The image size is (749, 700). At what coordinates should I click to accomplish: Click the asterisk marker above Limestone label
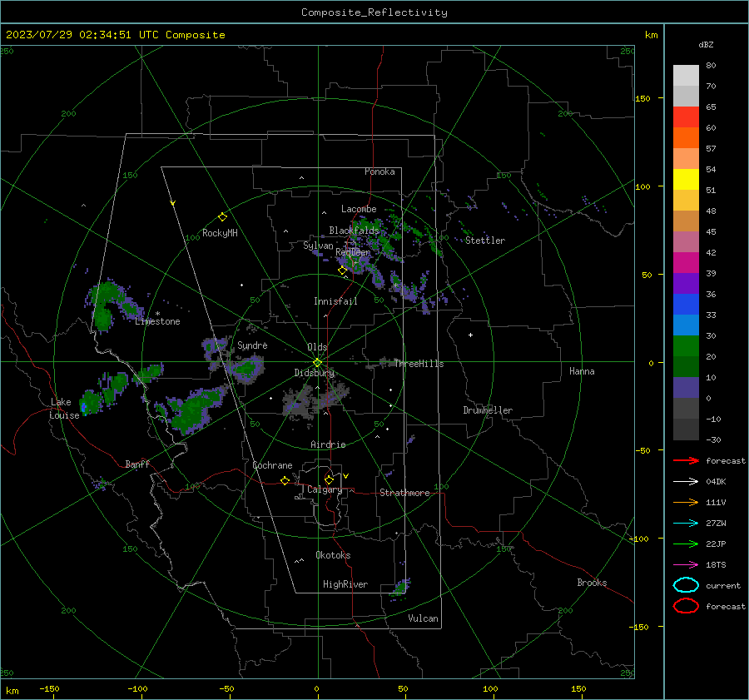coord(157,314)
